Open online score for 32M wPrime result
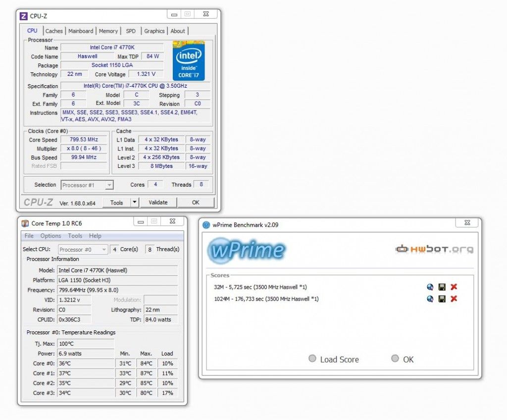507x420 pixels. (430, 287)
